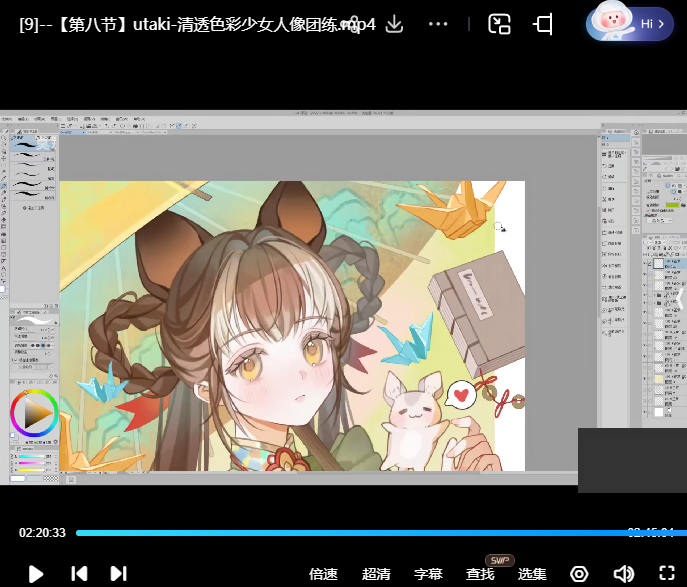The width and height of the screenshot is (687, 587).
Task: Open the Hi assistant mascot button
Action: 630,23
